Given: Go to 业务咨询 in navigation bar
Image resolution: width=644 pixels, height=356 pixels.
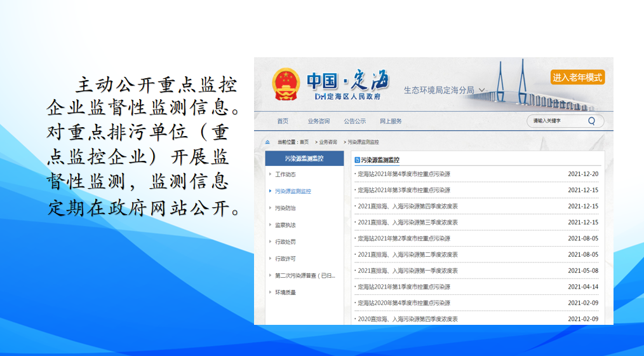Looking at the screenshot, I should [318, 121].
